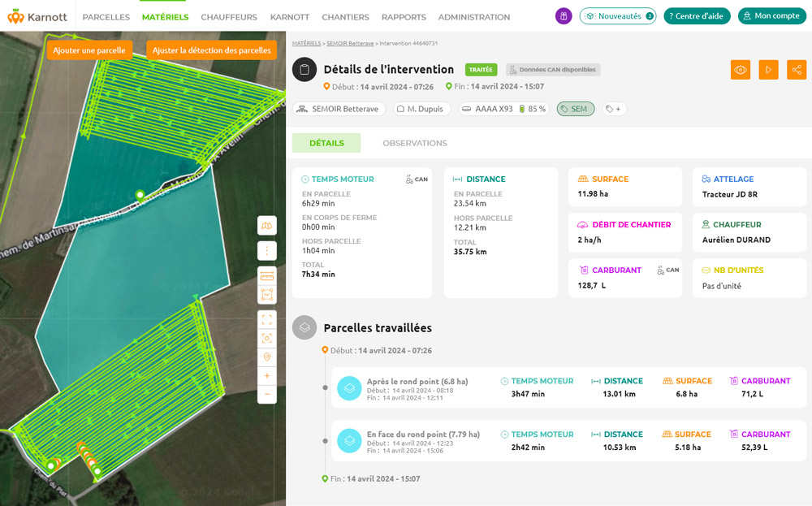Play the intervention route replay
Image resolution: width=812 pixels, height=506 pixels.
(768, 70)
